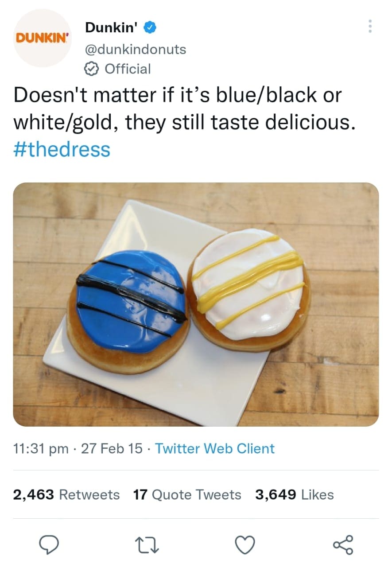This screenshot has width=392, height=567.
Task: Click the Dunkin' profile avatar
Action: click(x=41, y=37)
